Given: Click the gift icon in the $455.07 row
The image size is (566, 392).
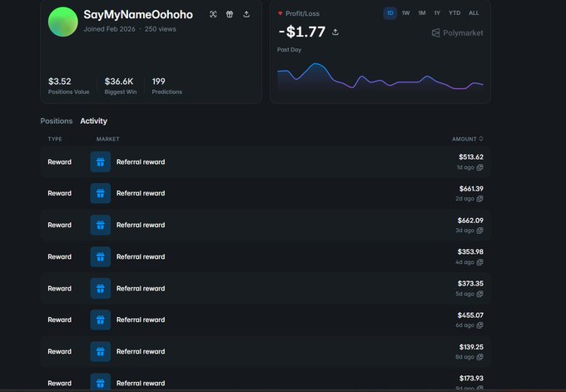Looking at the screenshot, I should [101, 320].
